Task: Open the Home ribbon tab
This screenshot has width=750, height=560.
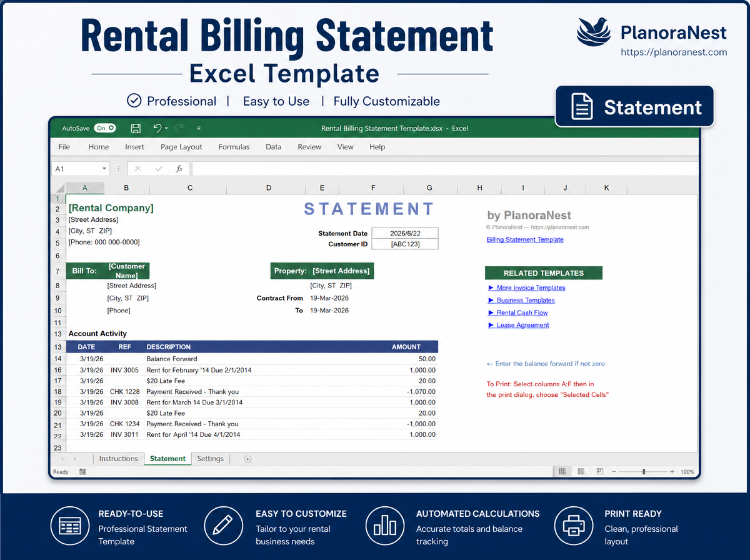Action: 99,147
